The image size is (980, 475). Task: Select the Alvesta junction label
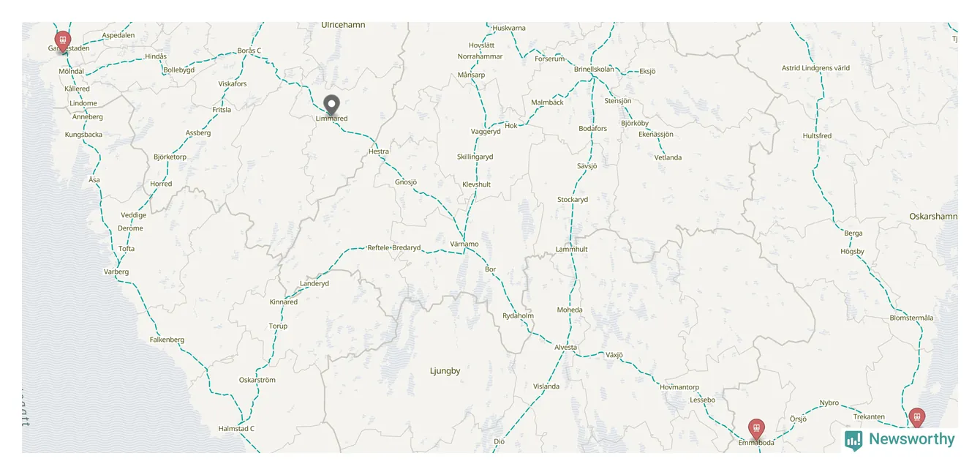(x=565, y=348)
